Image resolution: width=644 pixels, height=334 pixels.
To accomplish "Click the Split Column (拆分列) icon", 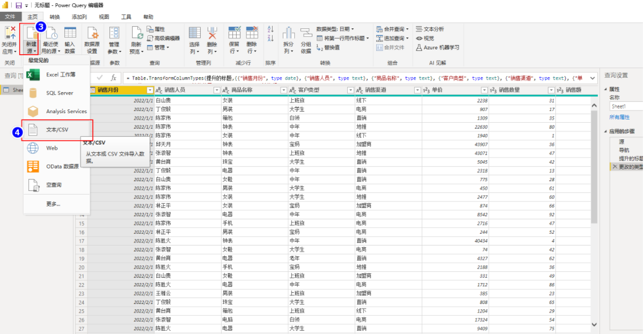I will click(289, 33).
